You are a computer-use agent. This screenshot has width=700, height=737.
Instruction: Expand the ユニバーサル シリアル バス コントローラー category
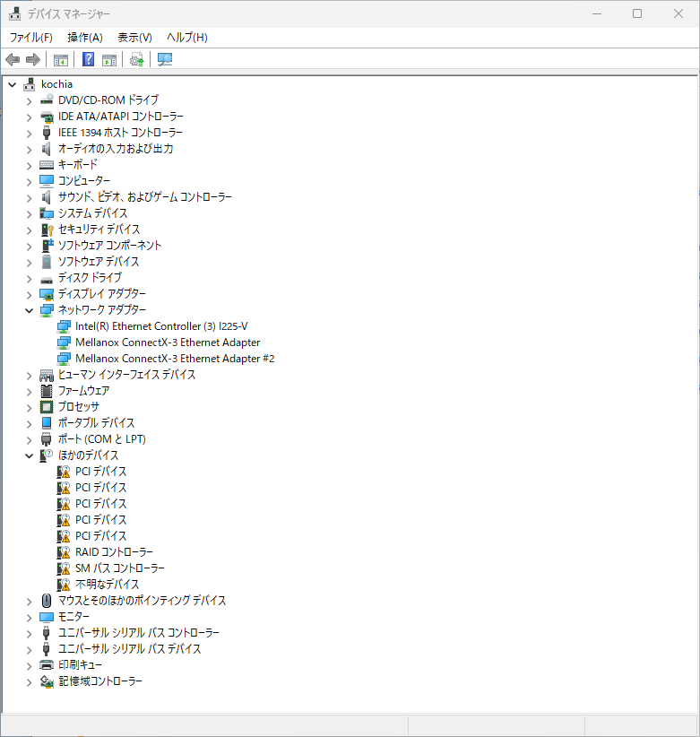(29, 633)
